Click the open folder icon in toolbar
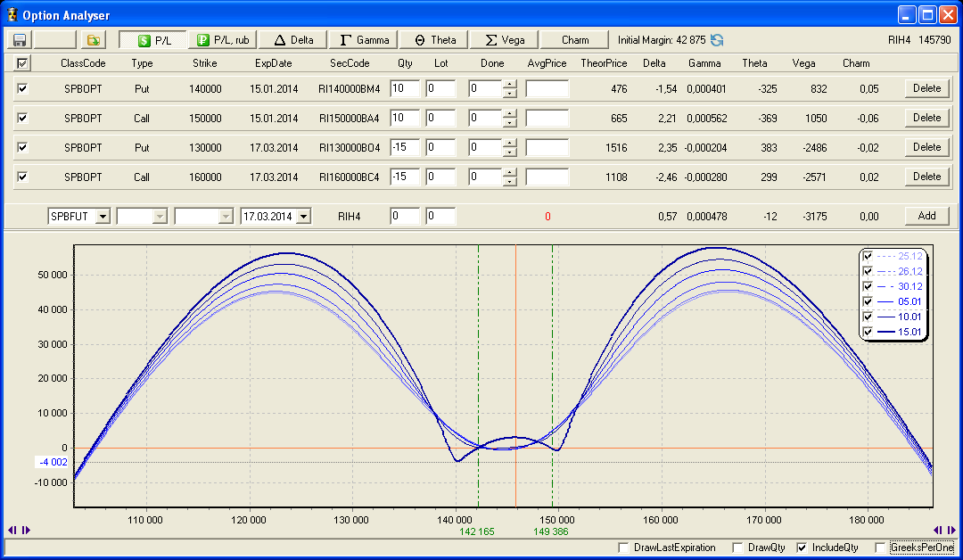This screenshot has height=560, width=963. click(94, 40)
